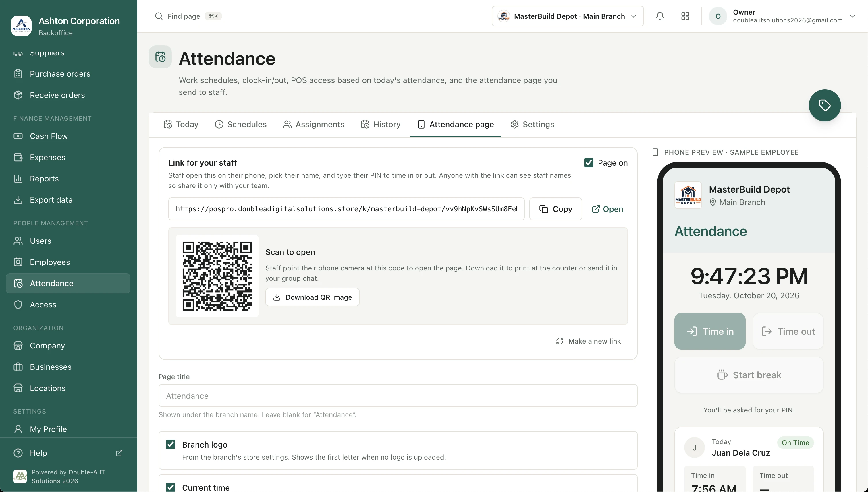
Task: Uncheck the Branch logo option
Action: click(171, 444)
